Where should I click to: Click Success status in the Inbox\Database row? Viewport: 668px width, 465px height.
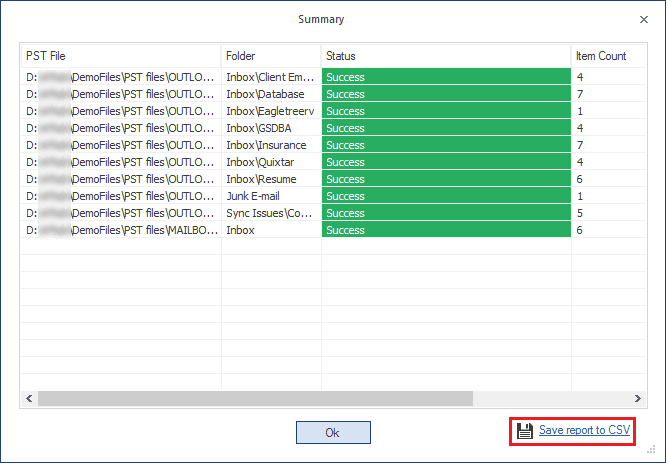point(446,94)
